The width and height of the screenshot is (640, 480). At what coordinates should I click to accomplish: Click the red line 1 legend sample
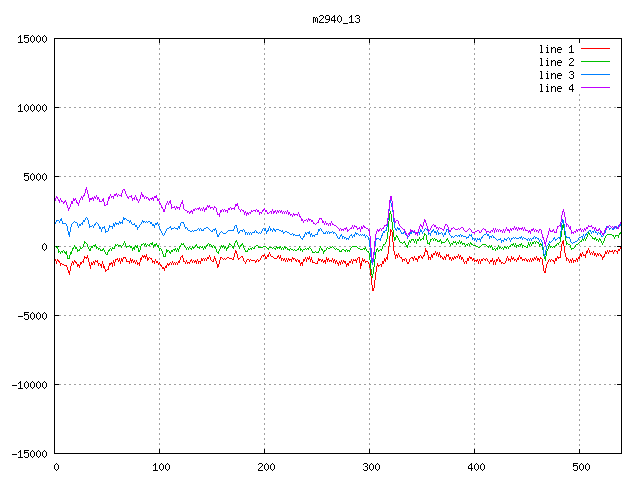[x=596, y=49]
